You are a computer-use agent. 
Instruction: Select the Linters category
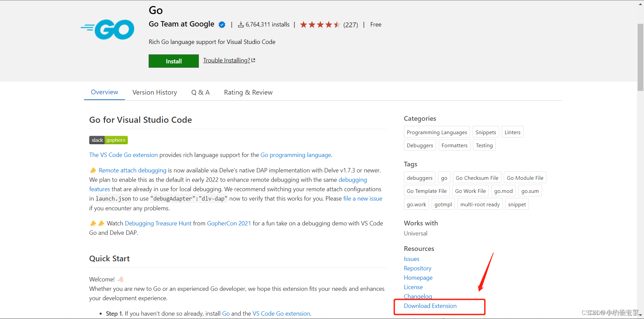coord(513,132)
